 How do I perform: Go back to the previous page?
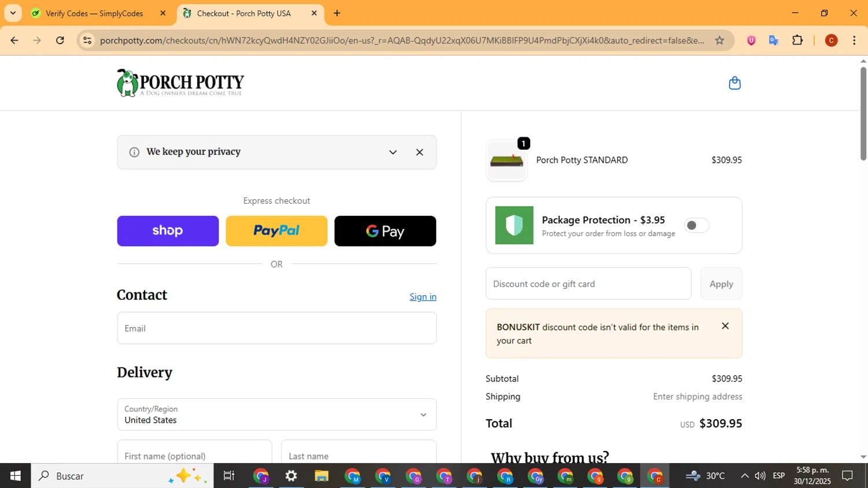click(x=14, y=41)
